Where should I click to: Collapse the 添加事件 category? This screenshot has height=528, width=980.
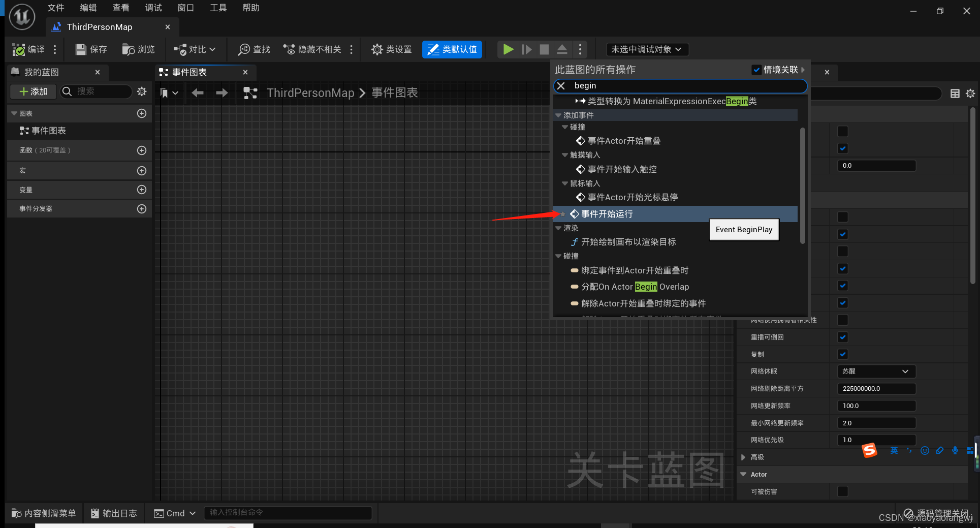558,115
